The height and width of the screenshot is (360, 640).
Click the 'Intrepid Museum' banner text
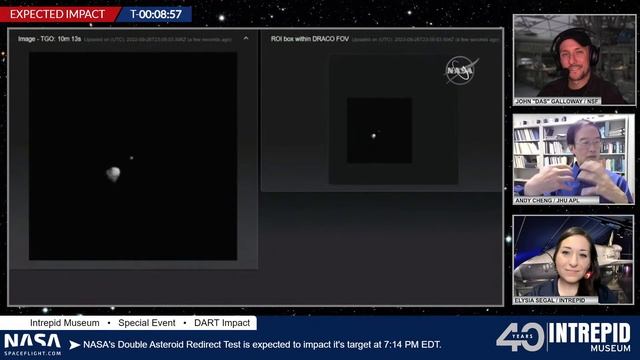(x=64, y=323)
